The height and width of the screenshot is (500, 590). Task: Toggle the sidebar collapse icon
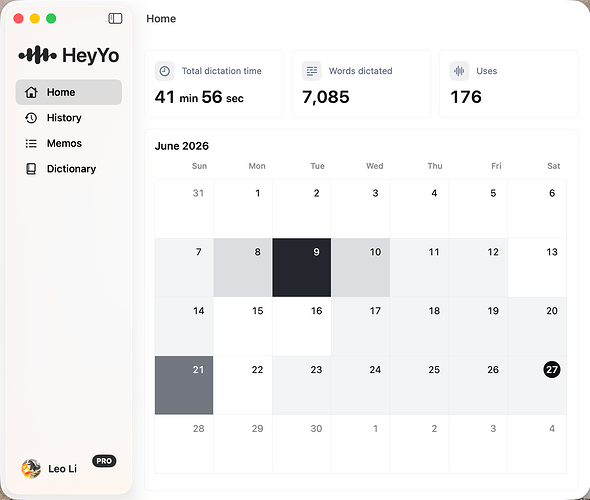[115, 18]
